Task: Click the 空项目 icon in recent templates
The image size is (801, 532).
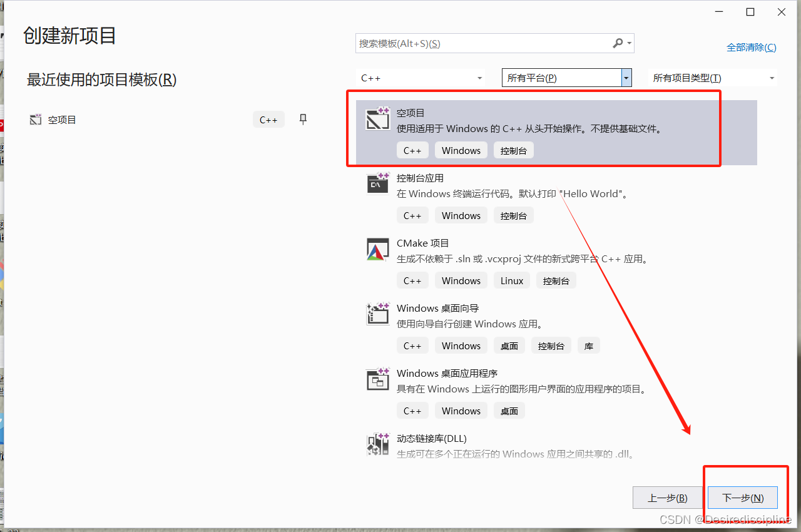Action: coord(36,120)
